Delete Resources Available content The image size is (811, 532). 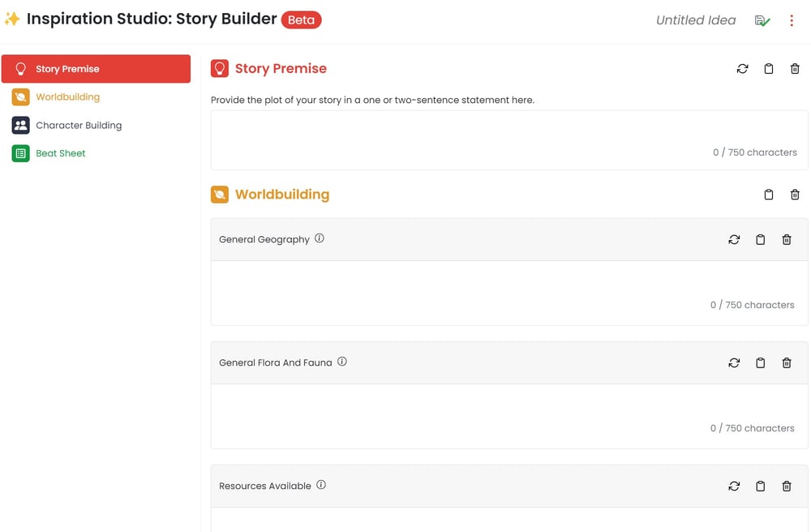(787, 486)
